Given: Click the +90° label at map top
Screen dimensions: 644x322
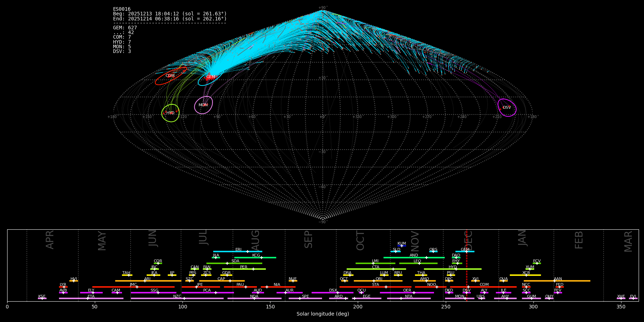Looking at the screenshot, I should [x=322, y=8].
